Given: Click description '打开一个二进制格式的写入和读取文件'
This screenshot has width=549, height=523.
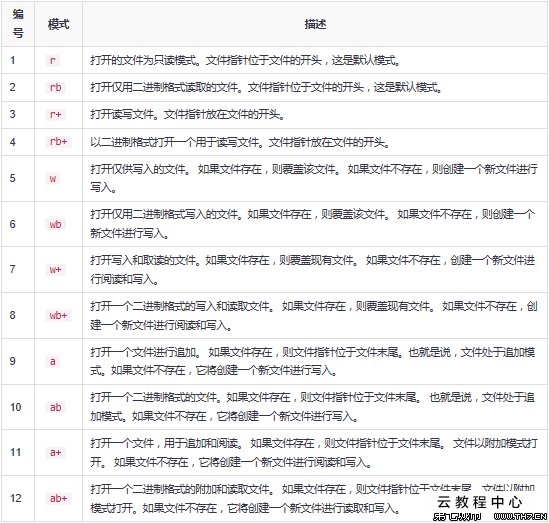Looking at the screenshot, I should point(180,306).
